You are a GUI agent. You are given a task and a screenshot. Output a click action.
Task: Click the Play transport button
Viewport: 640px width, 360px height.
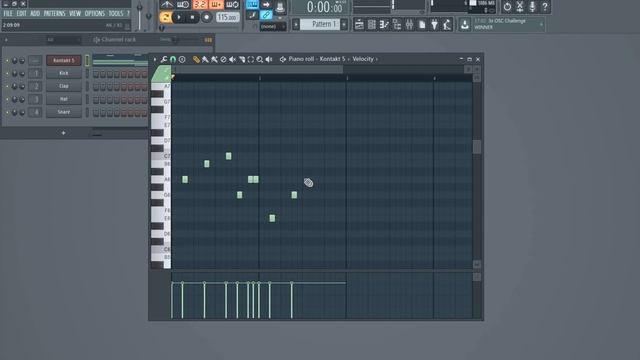[x=179, y=17]
